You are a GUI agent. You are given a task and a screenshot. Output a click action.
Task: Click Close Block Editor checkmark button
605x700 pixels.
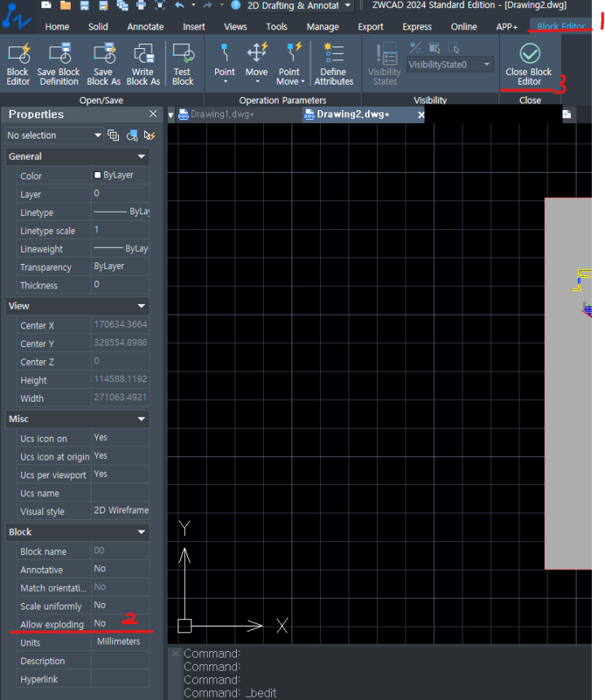529,64
